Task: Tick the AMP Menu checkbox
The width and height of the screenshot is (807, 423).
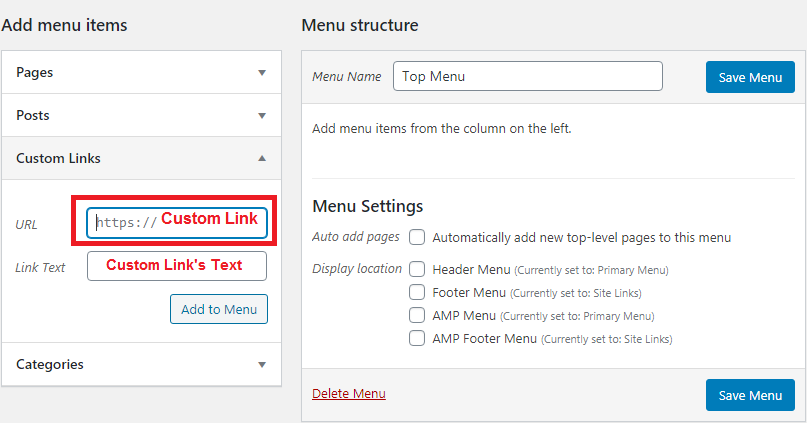Action: pyautogui.click(x=417, y=315)
